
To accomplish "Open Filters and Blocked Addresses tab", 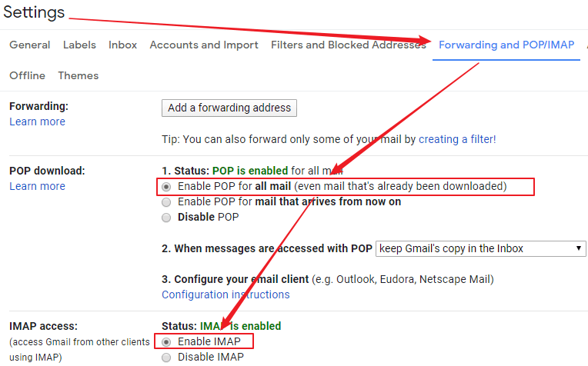I will (348, 45).
